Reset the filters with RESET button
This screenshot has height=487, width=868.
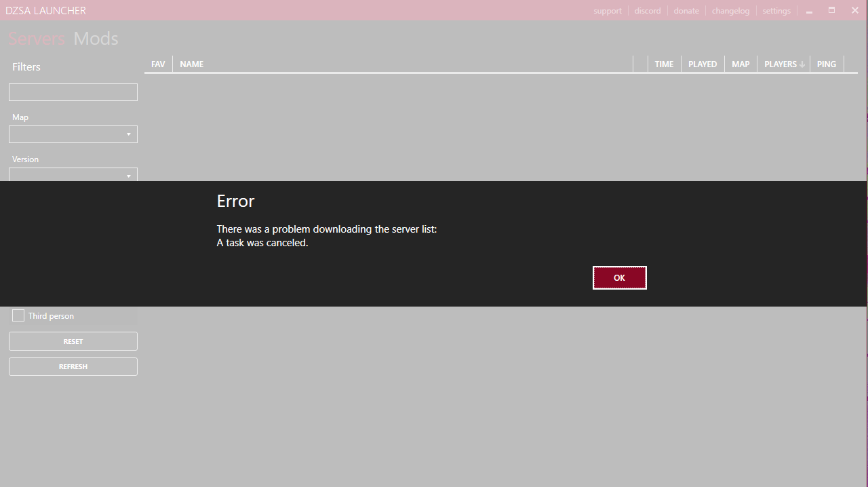point(73,341)
